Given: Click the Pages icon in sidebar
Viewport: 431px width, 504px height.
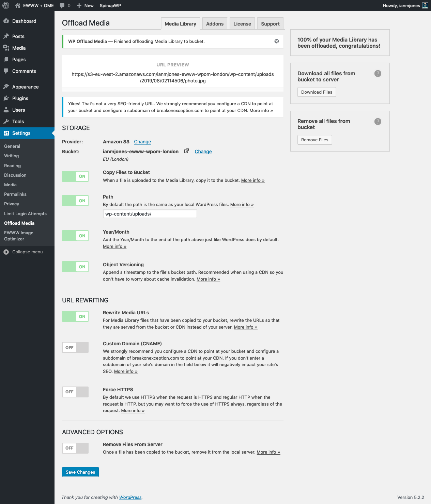Looking at the screenshot, I should 6,60.
